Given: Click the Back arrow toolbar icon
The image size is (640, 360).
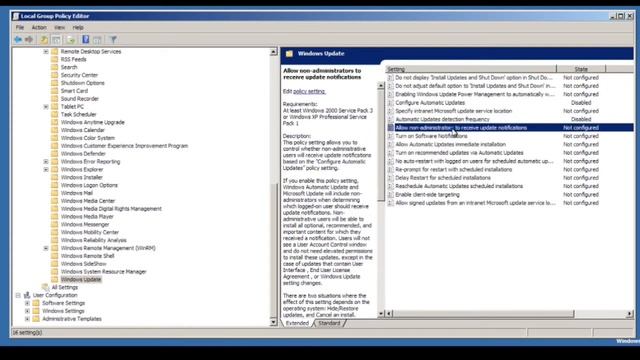Looking at the screenshot, I should (18, 40).
